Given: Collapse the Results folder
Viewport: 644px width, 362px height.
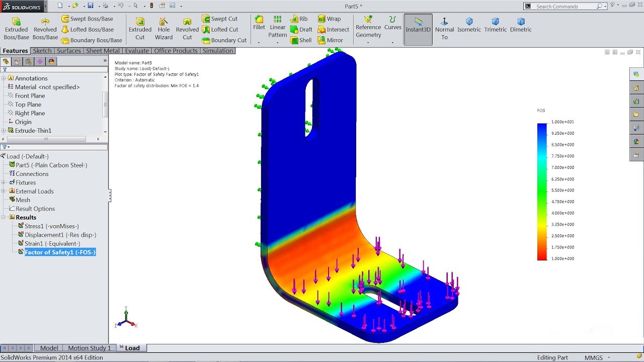Looking at the screenshot, I should click(x=4, y=217).
